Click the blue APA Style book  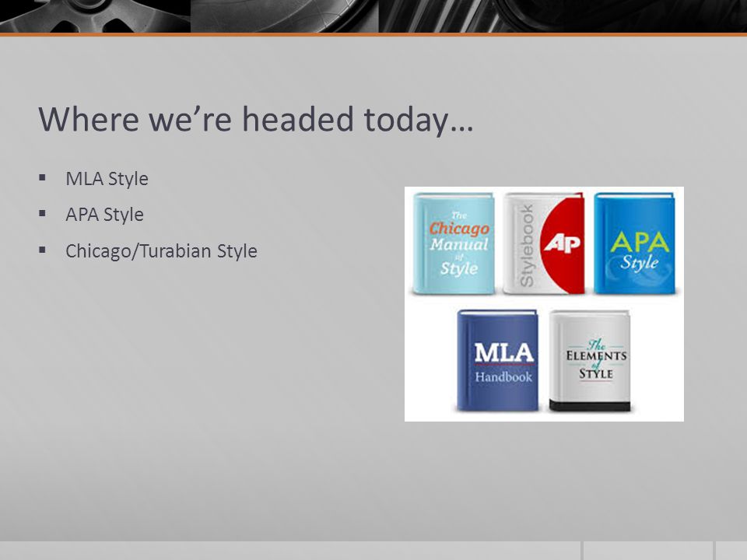(635, 243)
